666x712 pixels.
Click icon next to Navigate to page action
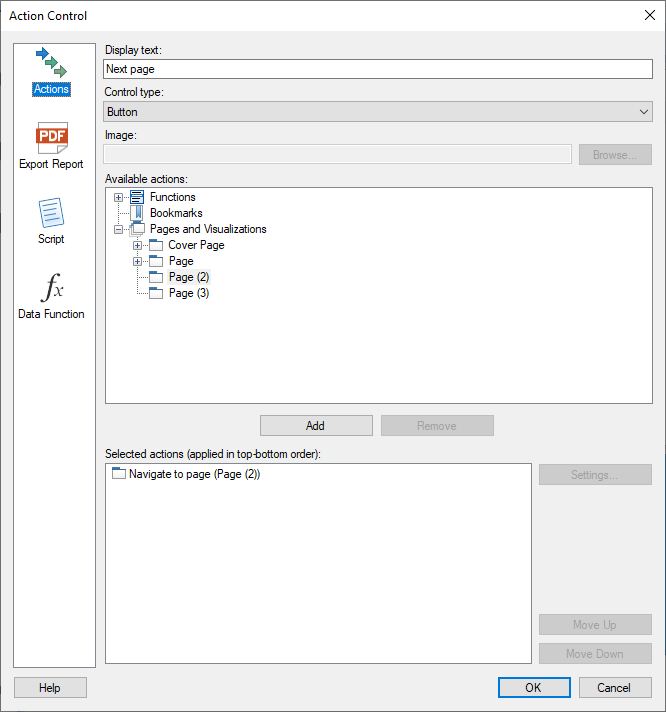pyautogui.click(x=119, y=474)
